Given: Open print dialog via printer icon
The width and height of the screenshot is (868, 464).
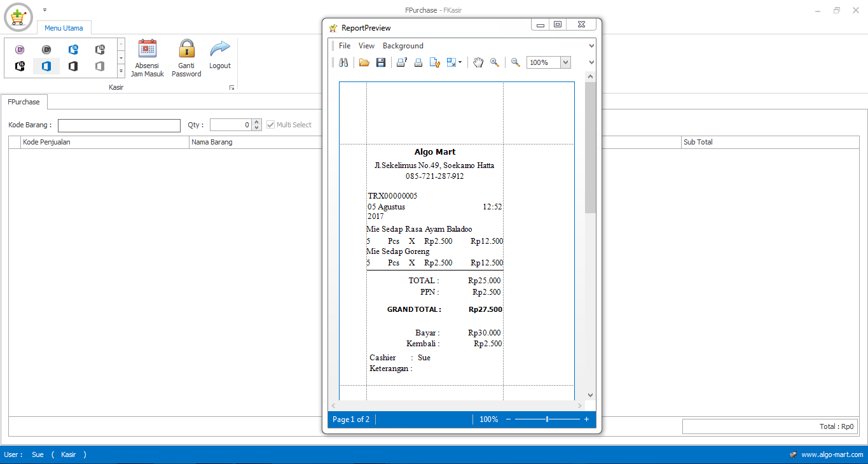Looking at the screenshot, I should [401, 62].
